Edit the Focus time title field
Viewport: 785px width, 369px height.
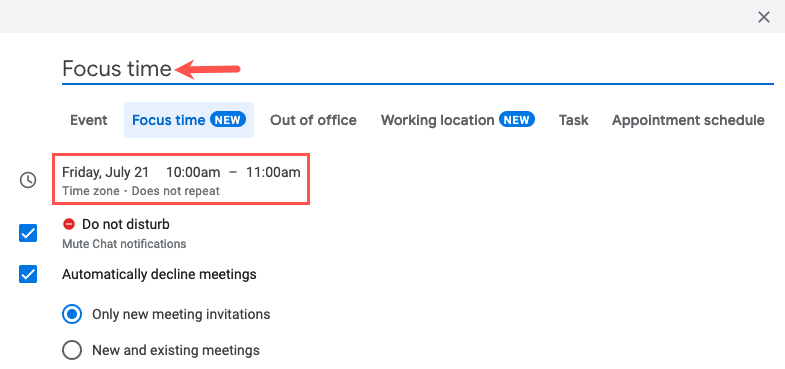[x=418, y=69]
